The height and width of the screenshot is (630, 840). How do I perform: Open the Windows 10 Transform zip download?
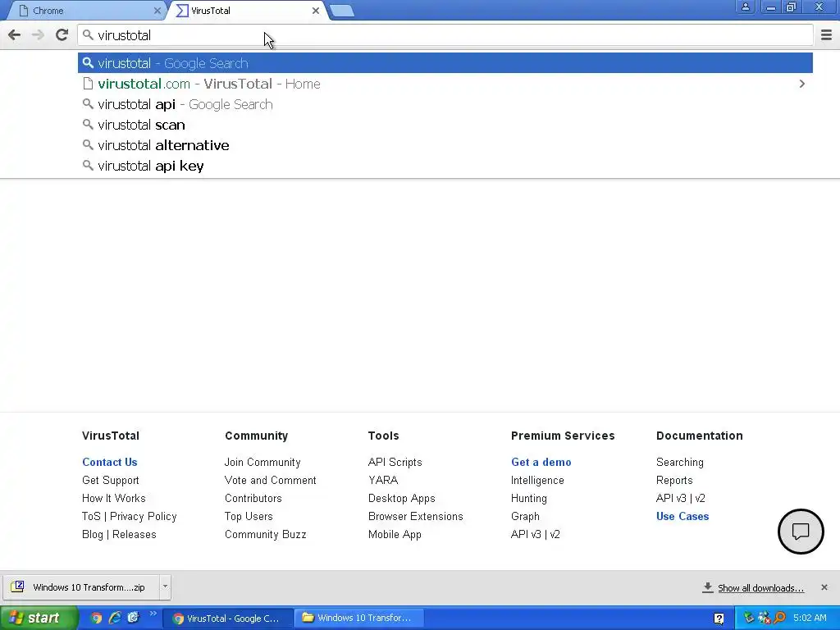pyautogui.click(x=81, y=587)
